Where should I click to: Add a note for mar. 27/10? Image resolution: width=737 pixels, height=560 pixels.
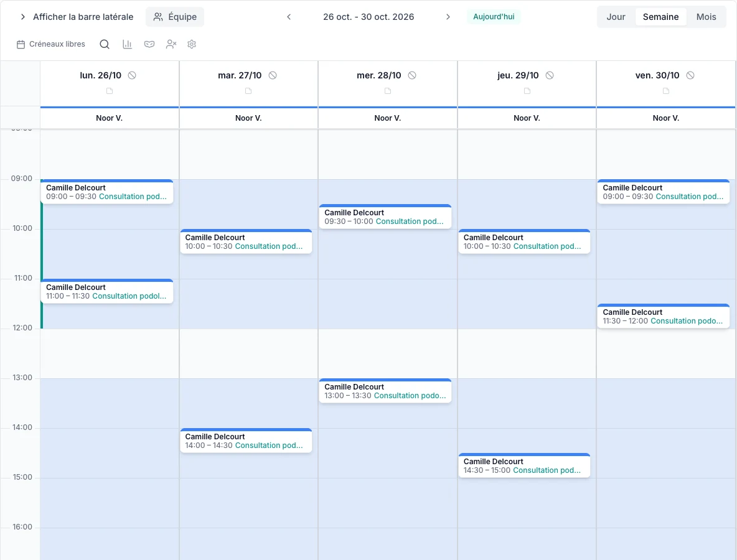[x=248, y=91]
